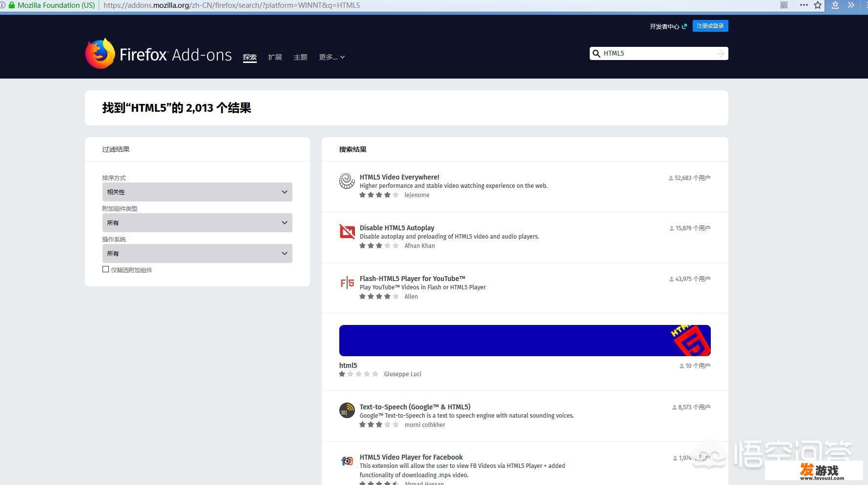This screenshot has width=868, height=485.
Task: Click author name lejenome
Action: [417, 195]
